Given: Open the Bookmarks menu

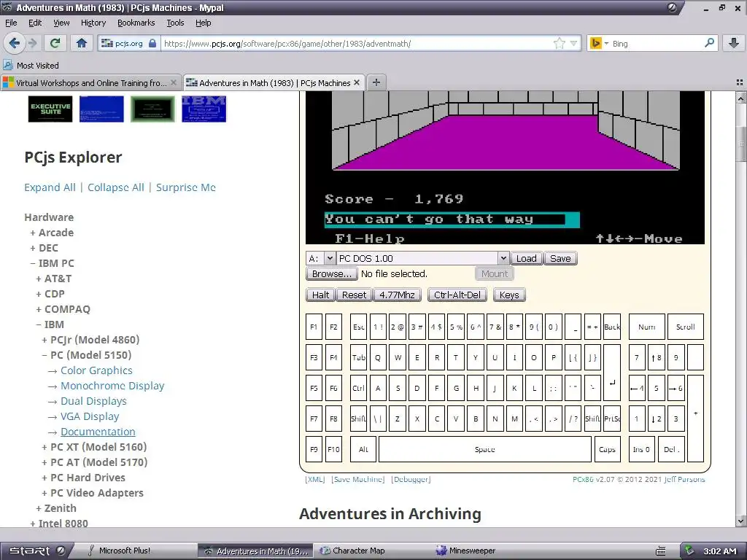Looking at the screenshot, I should [x=136, y=23].
